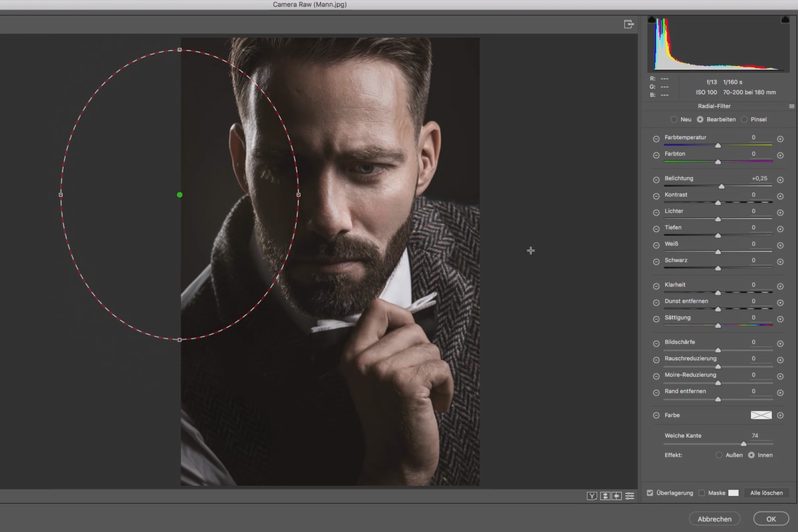Decrease Farbtemperatur with its minus icon
This screenshot has width=798, height=532.
point(656,139)
